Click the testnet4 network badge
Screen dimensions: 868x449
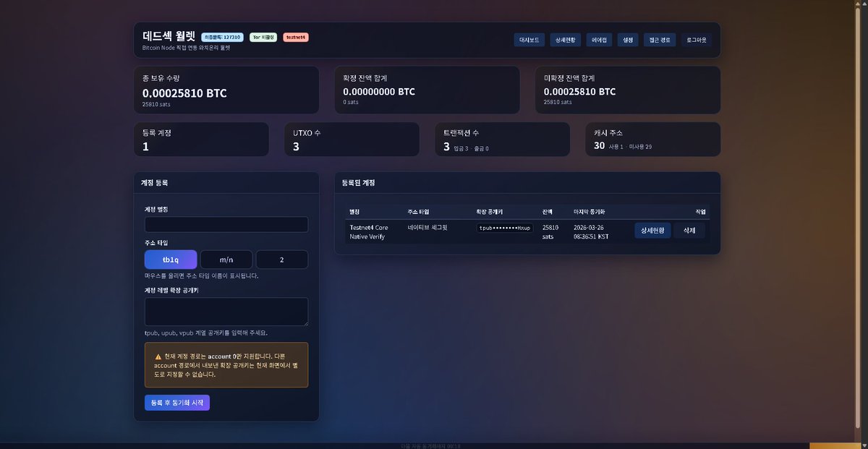[x=296, y=37]
